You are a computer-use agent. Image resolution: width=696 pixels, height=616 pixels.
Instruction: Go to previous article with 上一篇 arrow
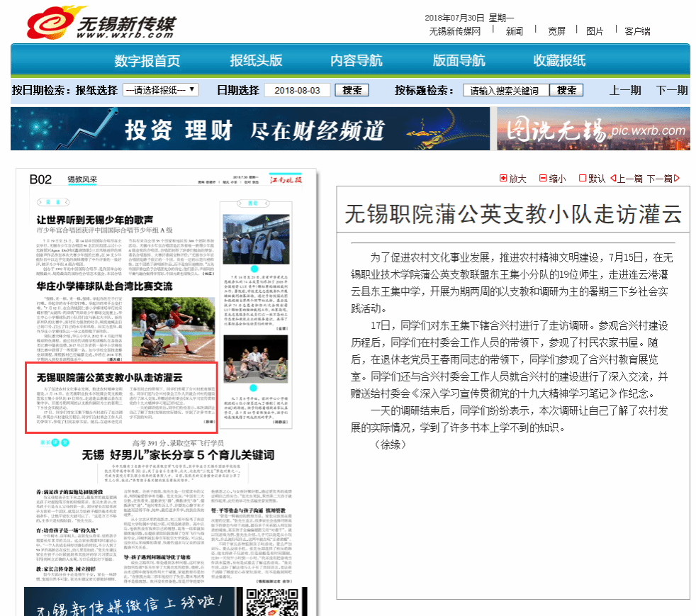tap(614, 179)
